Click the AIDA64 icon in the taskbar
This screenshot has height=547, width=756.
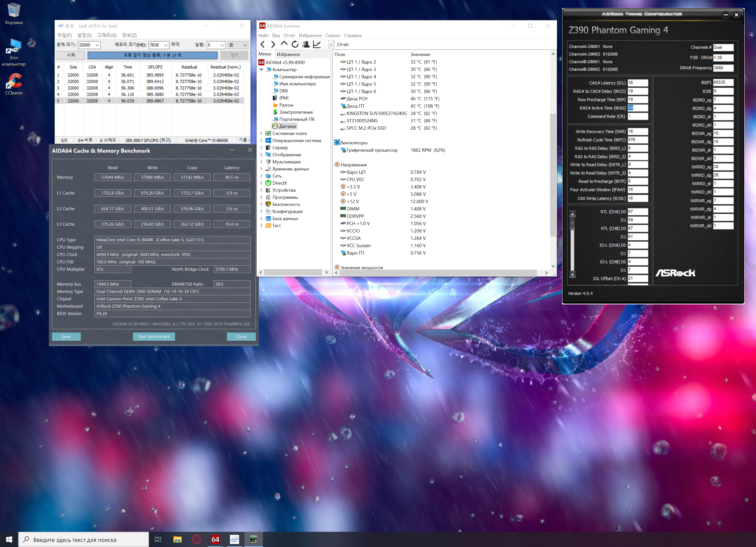215,539
